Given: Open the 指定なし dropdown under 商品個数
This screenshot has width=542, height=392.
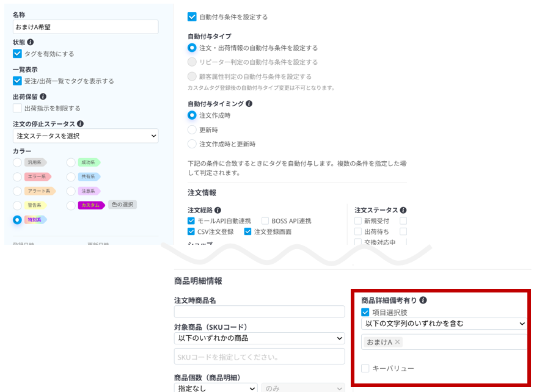Looking at the screenshot, I should tap(216, 388).
